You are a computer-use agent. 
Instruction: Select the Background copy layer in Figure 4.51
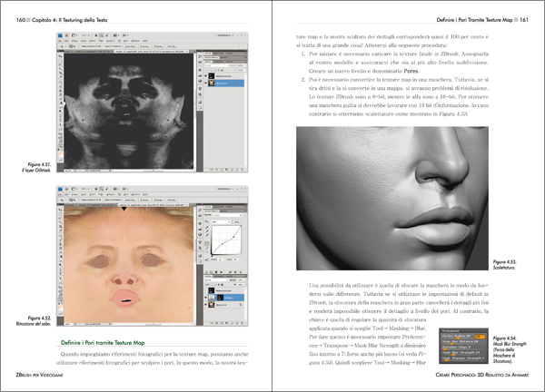[x=223, y=76]
